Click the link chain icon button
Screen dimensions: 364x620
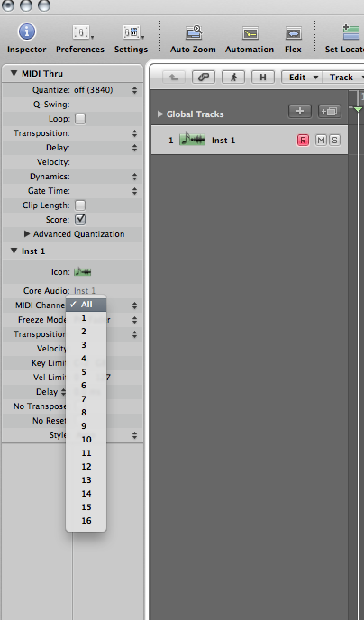coord(203,77)
